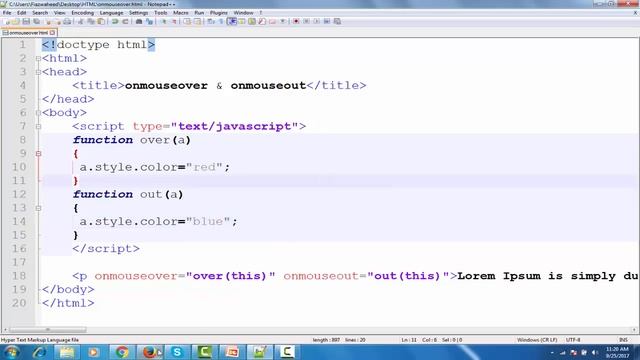Paste using the clipboard toolbar icon

click(101, 21)
